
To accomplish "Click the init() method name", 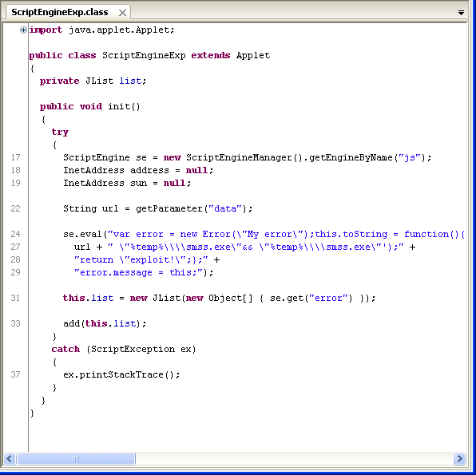I will (x=120, y=106).
